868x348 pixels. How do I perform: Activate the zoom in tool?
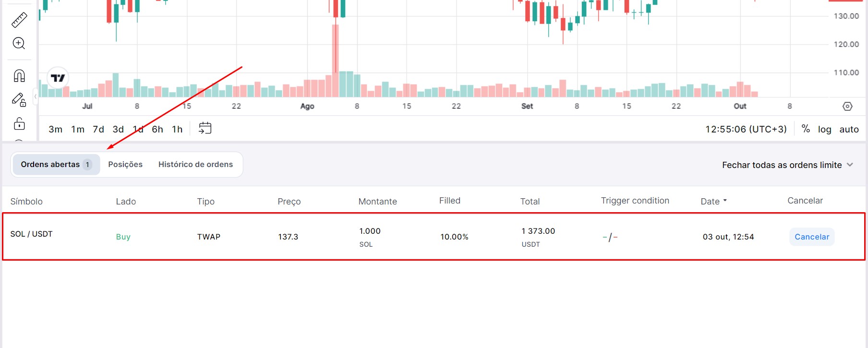tap(19, 43)
